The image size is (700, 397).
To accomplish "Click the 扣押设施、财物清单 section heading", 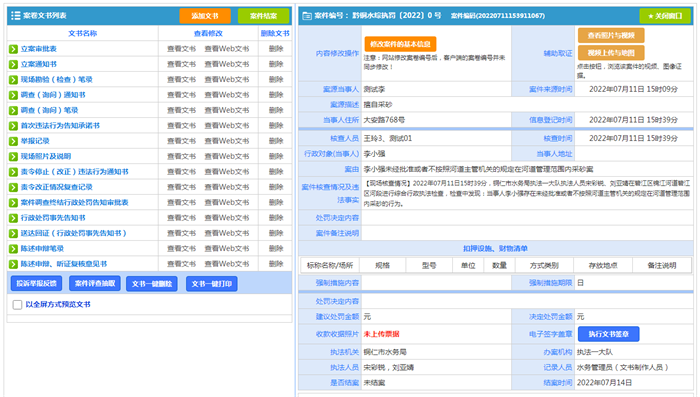I will tap(495, 248).
